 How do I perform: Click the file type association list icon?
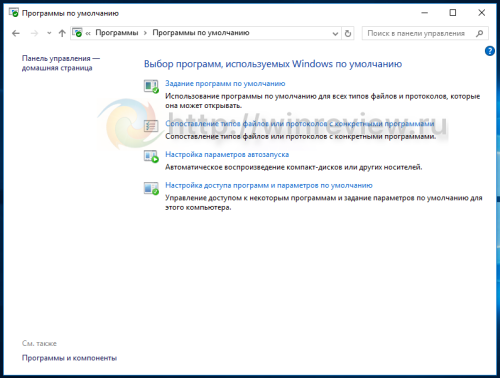coord(151,126)
